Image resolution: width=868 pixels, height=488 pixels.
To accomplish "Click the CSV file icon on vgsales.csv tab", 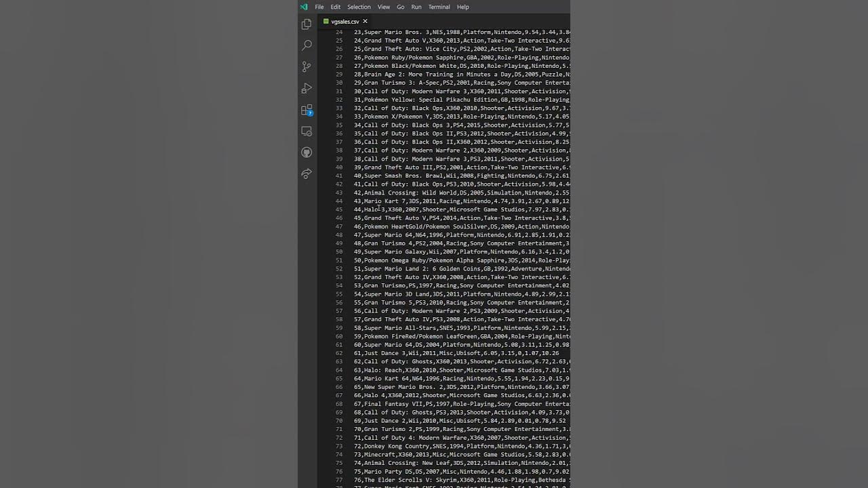I will pyautogui.click(x=326, y=22).
